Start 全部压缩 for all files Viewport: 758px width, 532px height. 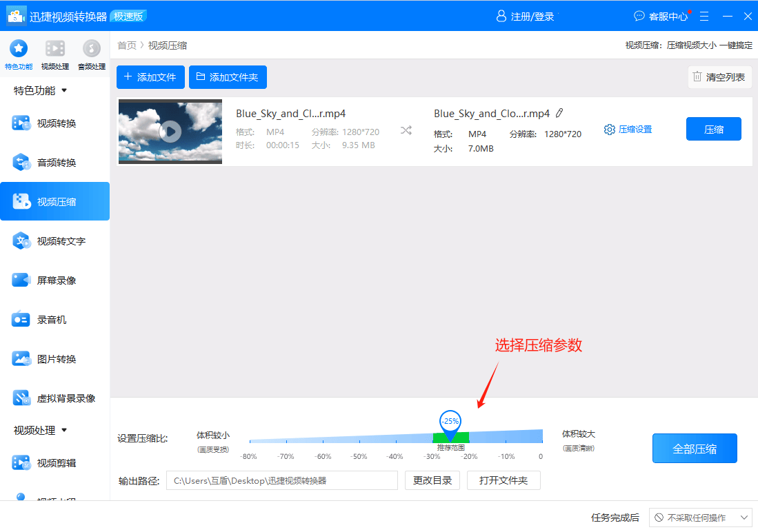coord(695,449)
